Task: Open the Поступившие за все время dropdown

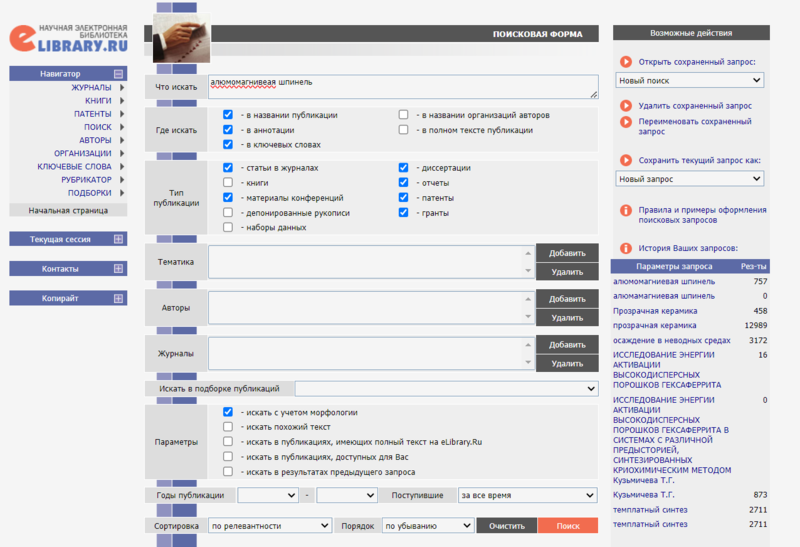Action: (x=527, y=495)
